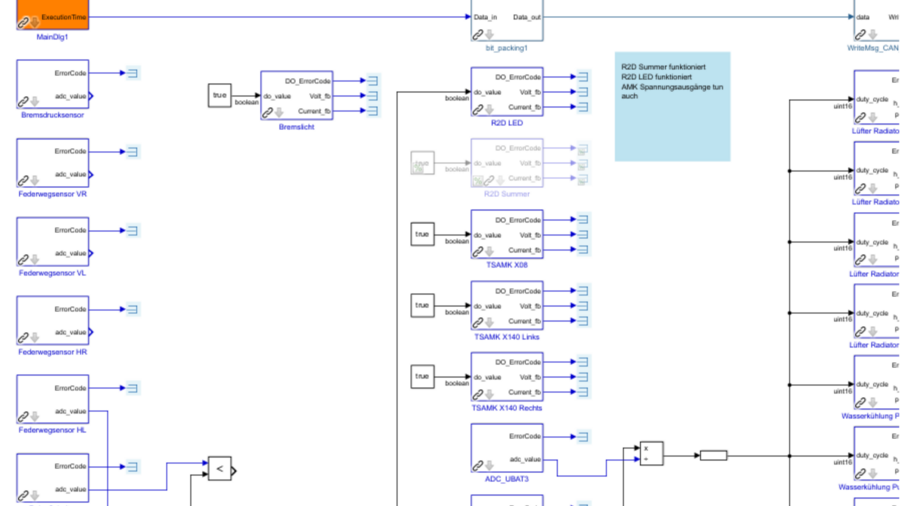Select the terminator on Bremsdrucksensor ErrorCode output
900x506 pixels.
133,73
